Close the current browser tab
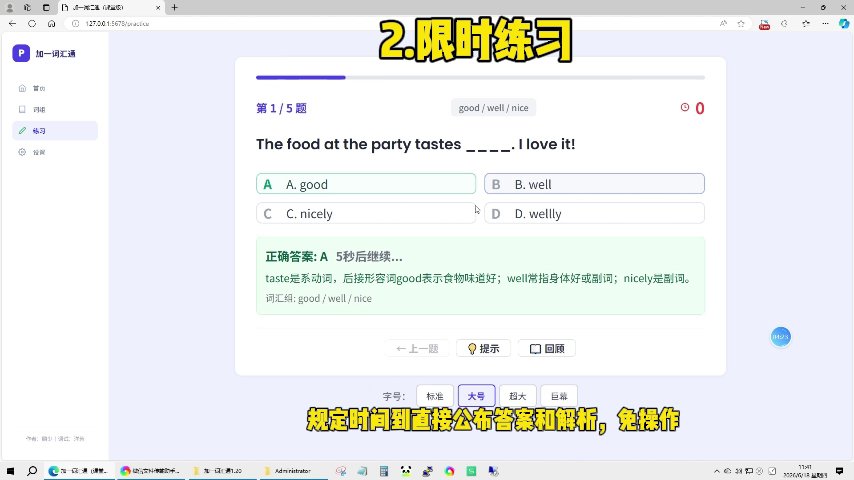The height and width of the screenshot is (480, 854). click(158, 8)
